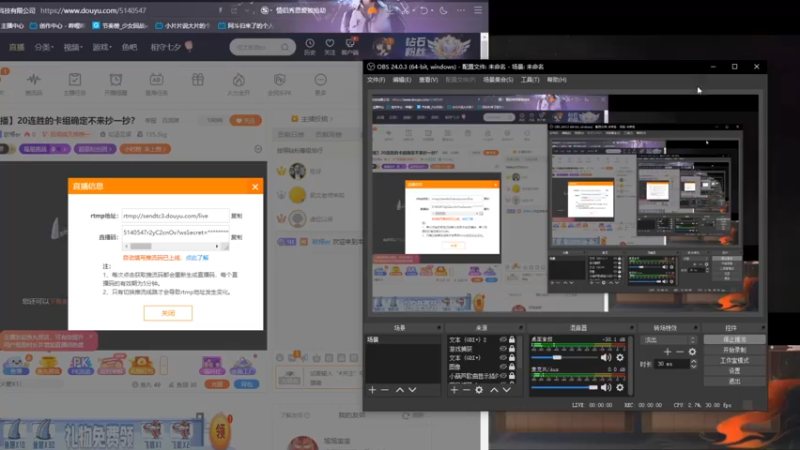
Task: Expand 分类 dropdown in Douyu nav
Action: 44,47
